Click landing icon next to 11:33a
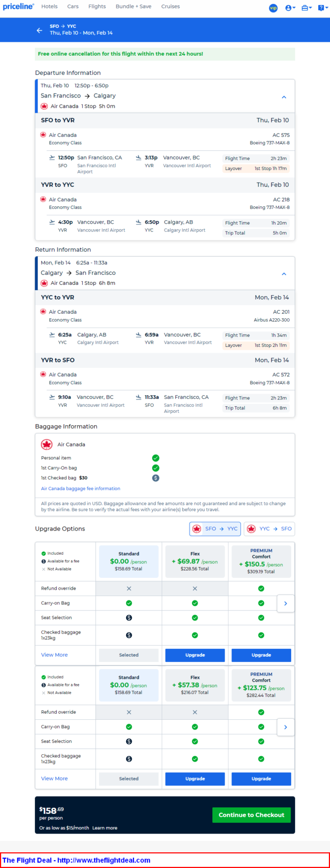This screenshot has width=330, height=868. (x=138, y=397)
